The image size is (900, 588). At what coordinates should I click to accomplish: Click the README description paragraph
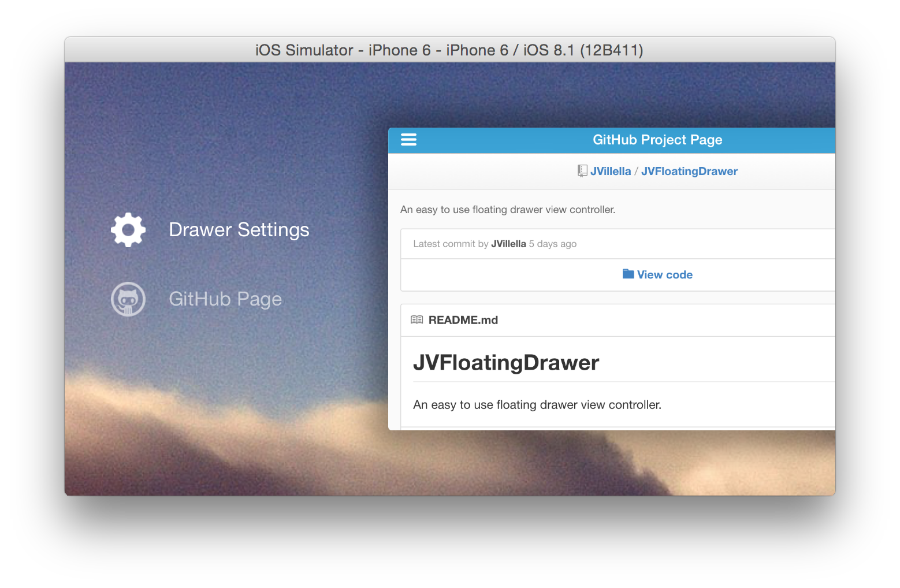[x=537, y=405]
